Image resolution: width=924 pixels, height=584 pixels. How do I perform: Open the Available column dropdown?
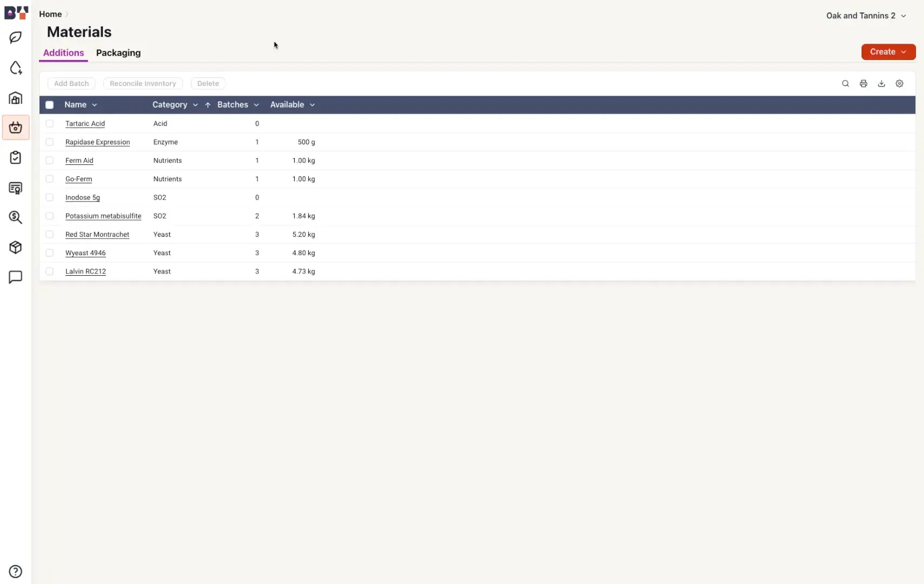312,105
